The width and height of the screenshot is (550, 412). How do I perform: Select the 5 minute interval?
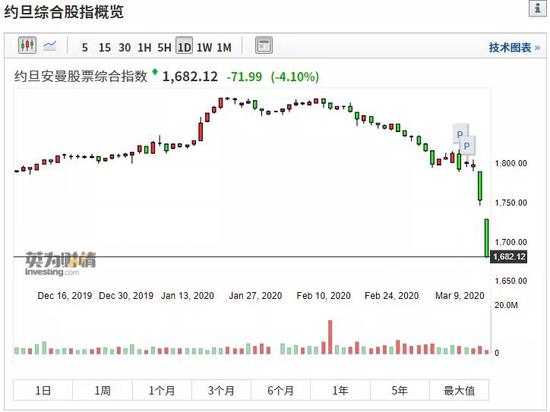click(85, 47)
